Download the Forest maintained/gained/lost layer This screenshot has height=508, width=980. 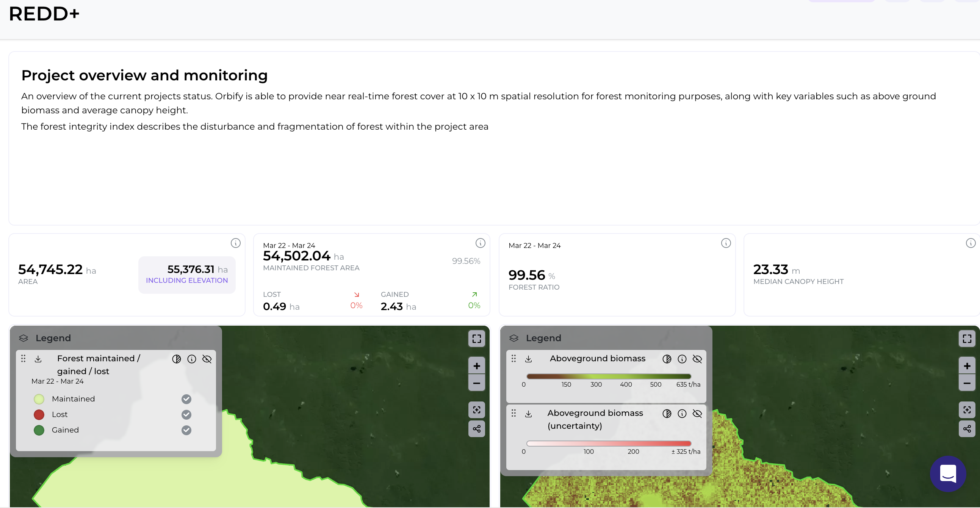[x=38, y=359]
